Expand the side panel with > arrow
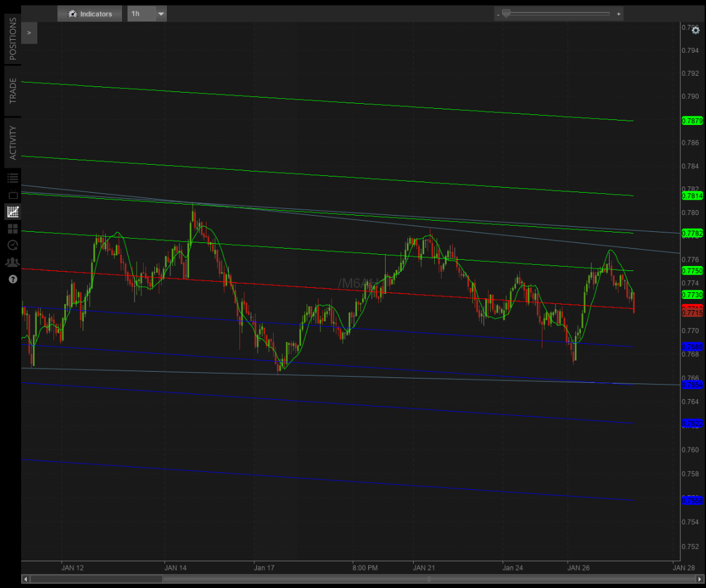The image size is (706, 588). pos(29,33)
